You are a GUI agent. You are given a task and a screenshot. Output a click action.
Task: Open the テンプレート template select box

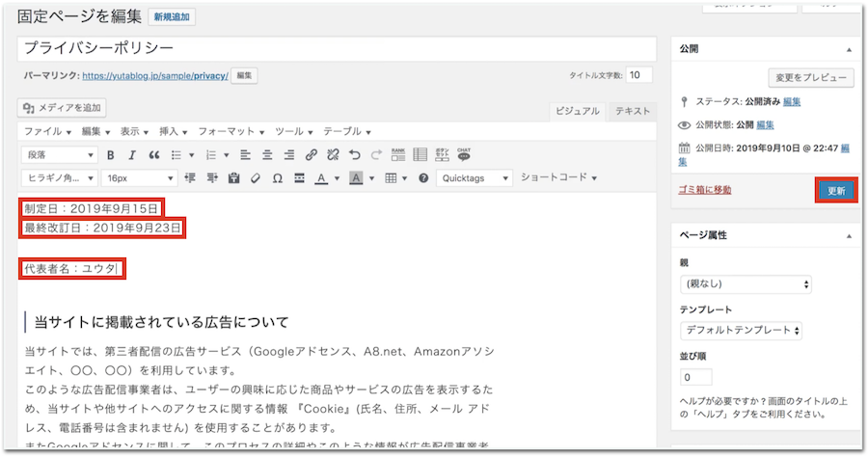[x=741, y=331]
